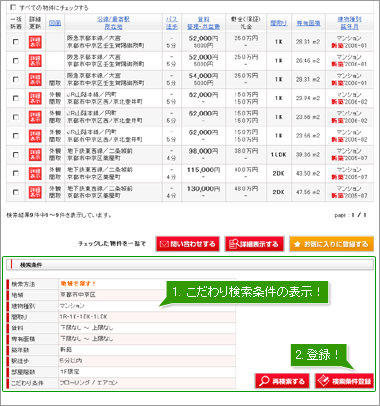Tick checkbox of 52,000円 28.31 m2 row
This screenshot has width=380, height=406.
click(x=16, y=42)
